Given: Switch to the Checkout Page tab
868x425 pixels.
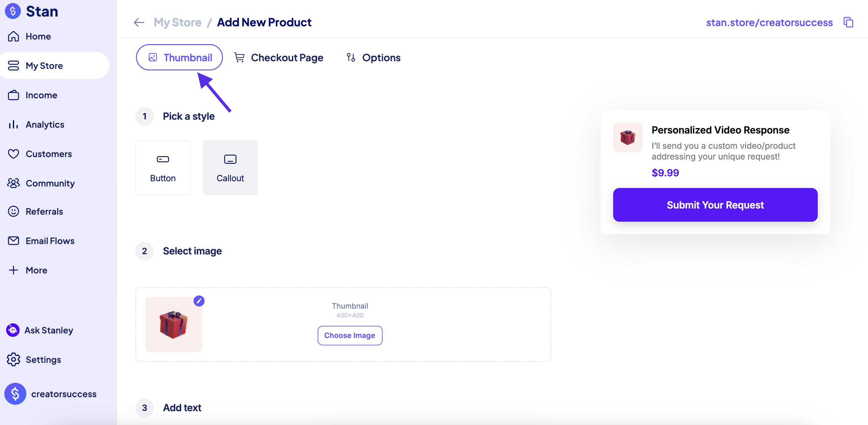Looking at the screenshot, I should pyautogui.click(x=279, y=58).
